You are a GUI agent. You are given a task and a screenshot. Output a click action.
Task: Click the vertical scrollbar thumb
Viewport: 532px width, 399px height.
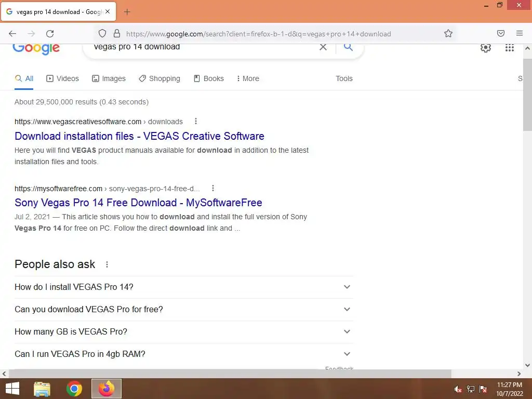pyautogui.click(x=527, y=95)
